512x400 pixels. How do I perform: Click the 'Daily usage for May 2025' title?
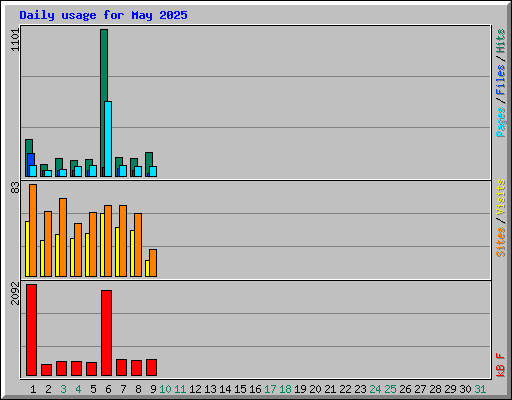pyautogui.click(x=103, y=15)
